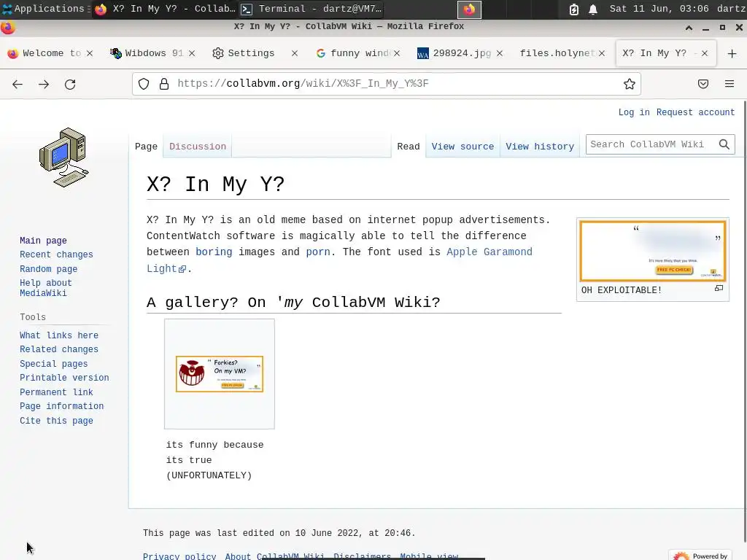747x560 pixels.
Task: Click the Firefox workspace icon in panel
Action: click(x=469, y=9)
